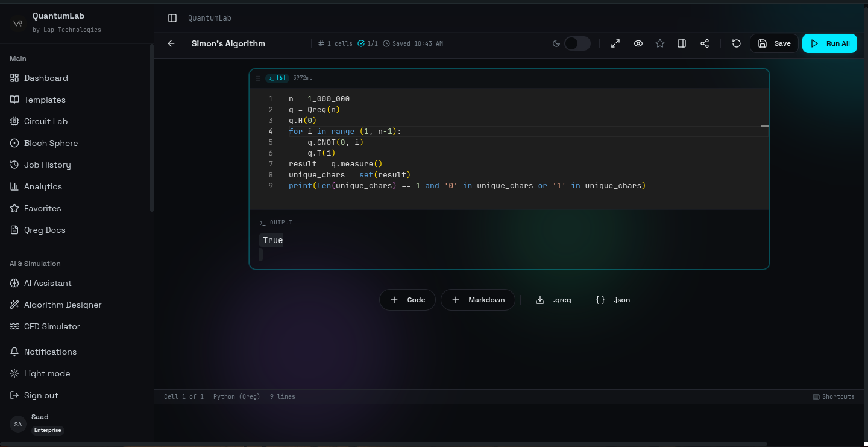Screen dimensions: 868x447
Task: Open the Shortcuts panel
Action: [834, 396]
